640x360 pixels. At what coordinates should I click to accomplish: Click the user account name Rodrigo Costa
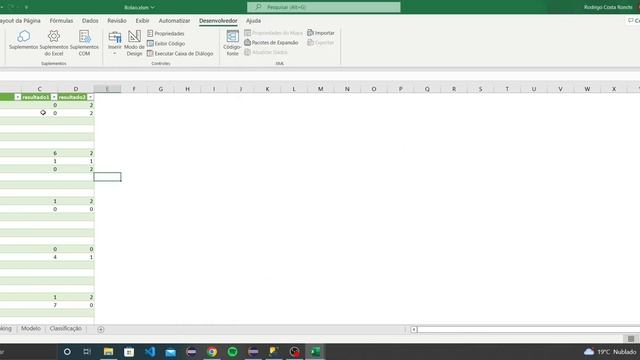(x=608, y=7)
